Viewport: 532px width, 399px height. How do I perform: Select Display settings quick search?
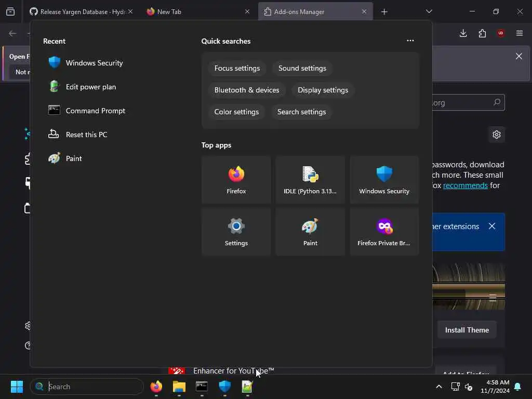(x=323, y=90)
